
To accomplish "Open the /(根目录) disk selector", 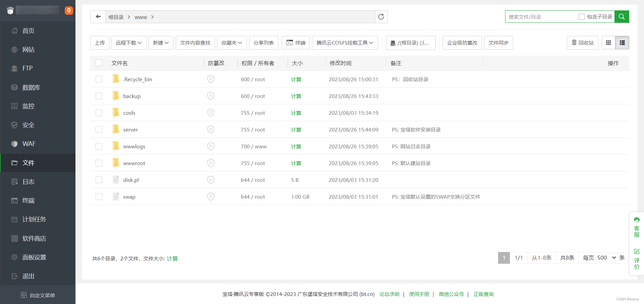I will (411, 43).
